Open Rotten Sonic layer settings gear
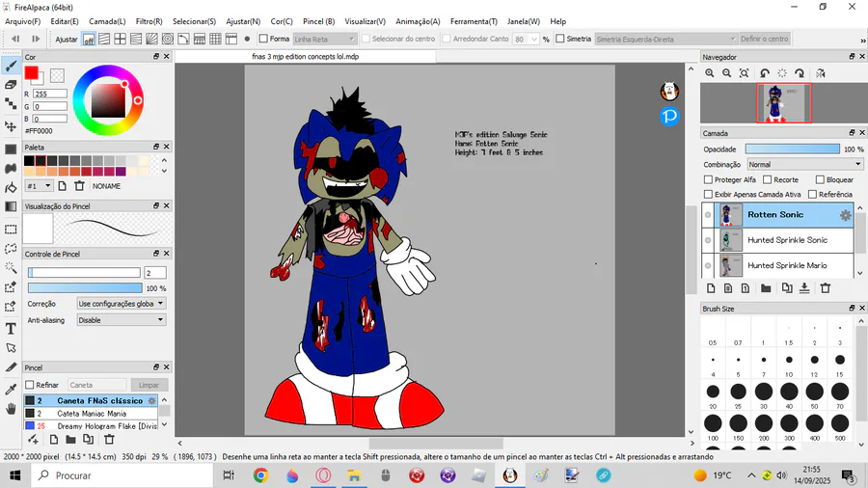868x488 pixels. coord(845,215)
